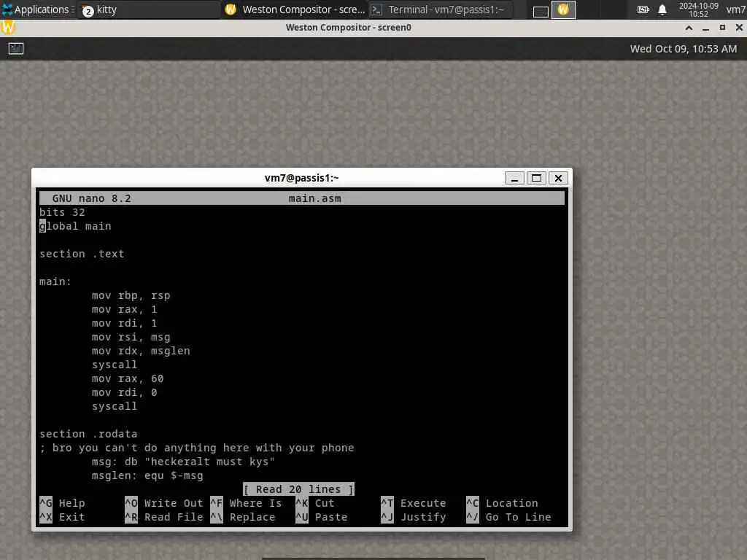
Task: Click the 'mov rdx, msglen' line
Action: click(141, 351)
